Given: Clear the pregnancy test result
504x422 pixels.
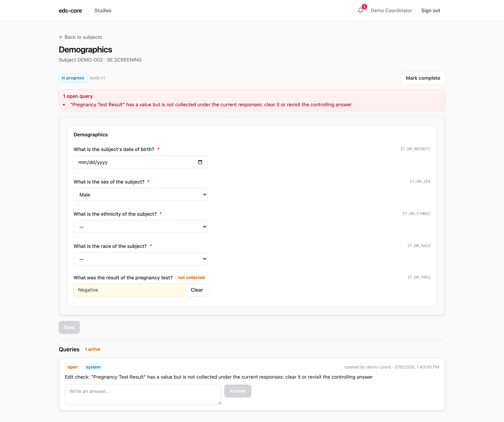Looking at the screenshot, I should click(x=197, y=290).
